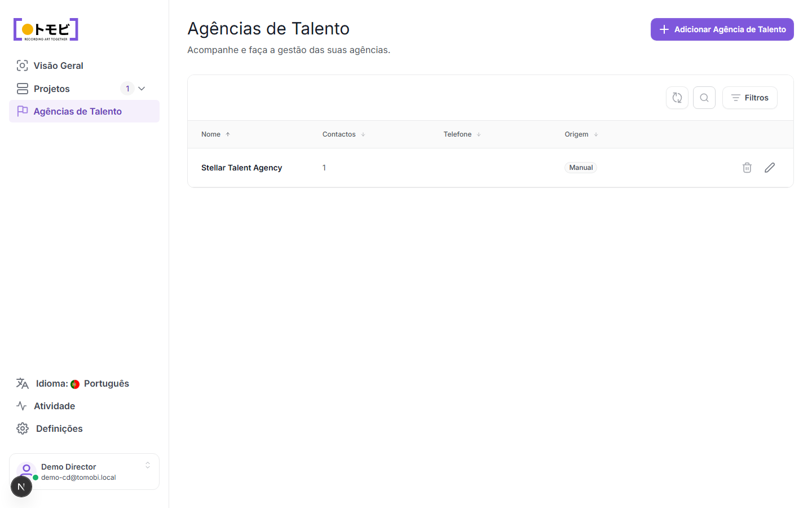Screen dimensions: 812x508
Task: Sort by Telefone column
Action: (x=462, y=134)
